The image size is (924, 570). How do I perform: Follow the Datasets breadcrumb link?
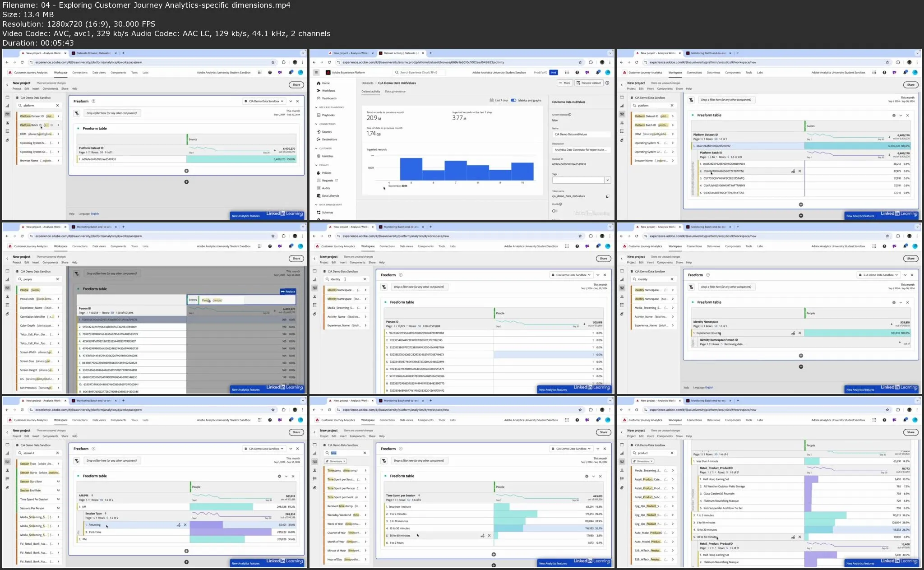(x=368, y=83)
